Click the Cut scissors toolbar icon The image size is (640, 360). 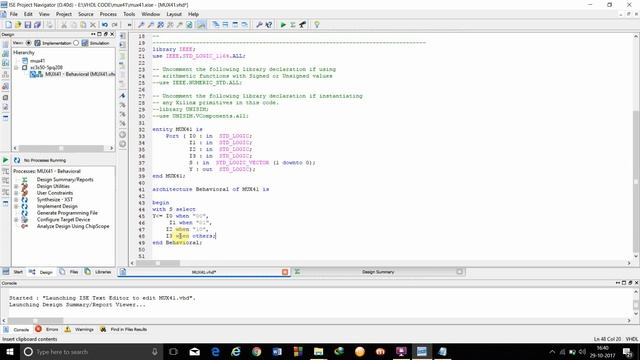64,25
